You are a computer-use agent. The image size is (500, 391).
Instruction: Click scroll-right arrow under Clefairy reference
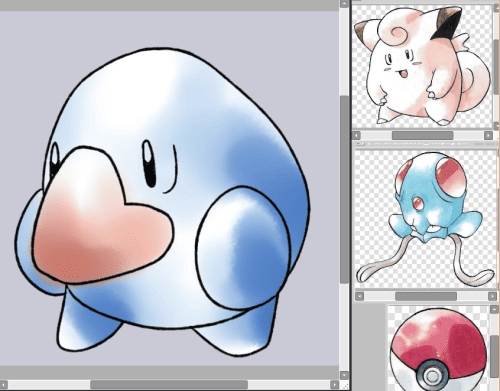tap(488, 135)
